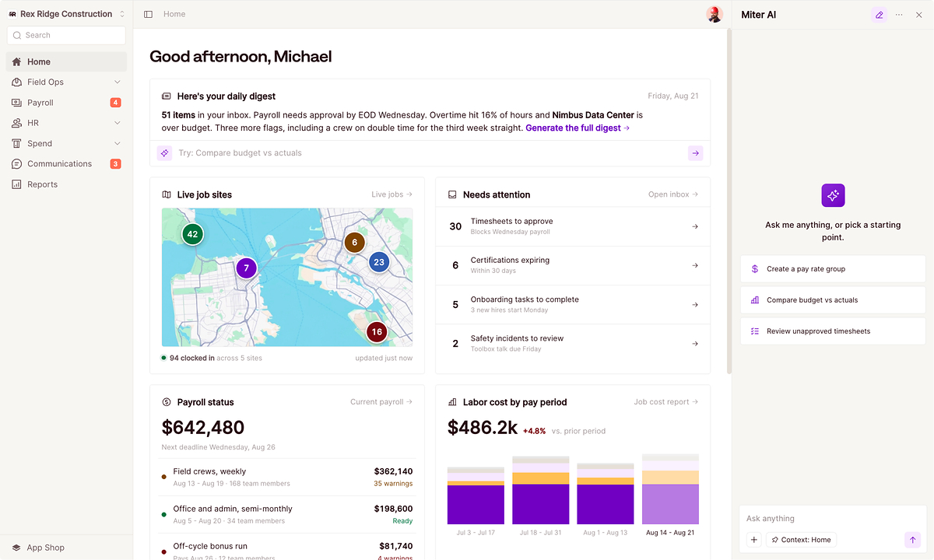Click the Open inbox link
Image resolution: width=934 pixels, height=560 pixels.
click(673, 194)
